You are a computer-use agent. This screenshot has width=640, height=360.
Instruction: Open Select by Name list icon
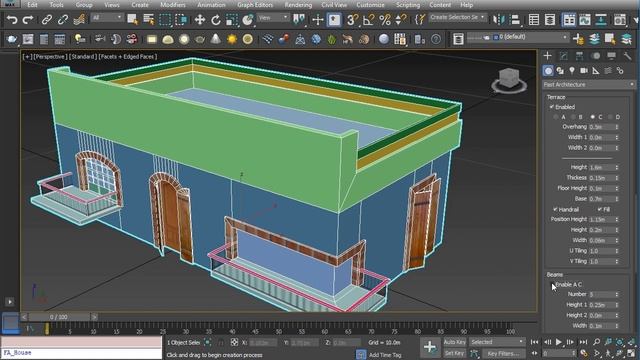tap(149, 19)
